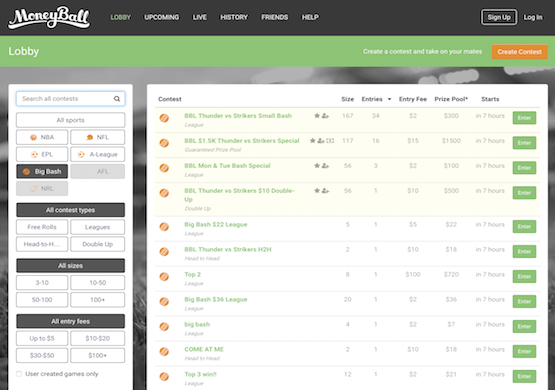This screenshot has height=390, width=555.
Task: Click people icon on $10 Double-Up row
Action: (325, 191)
